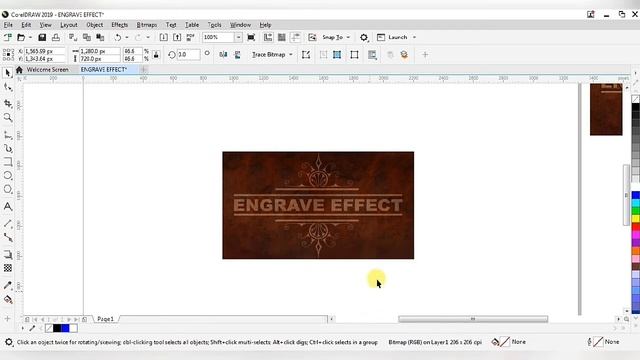Click the Export icon
Screen dimensions: 640x360
click(x=177, y=37)
